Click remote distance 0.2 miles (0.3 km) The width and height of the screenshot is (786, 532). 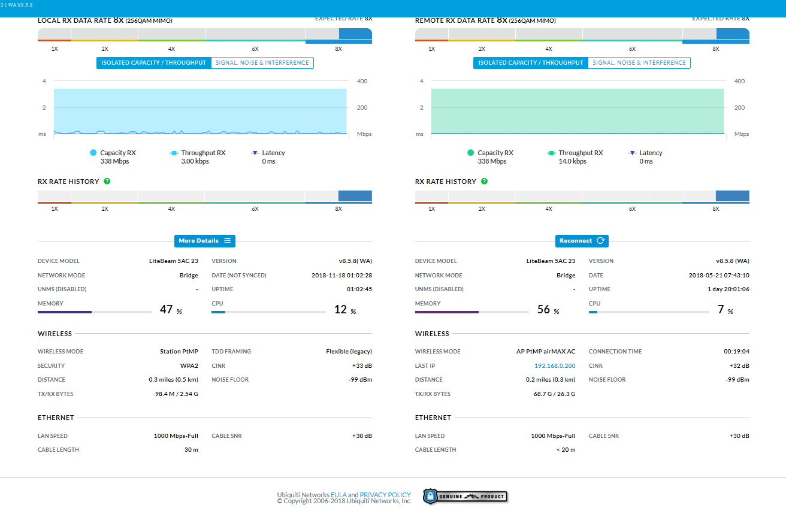551,380
